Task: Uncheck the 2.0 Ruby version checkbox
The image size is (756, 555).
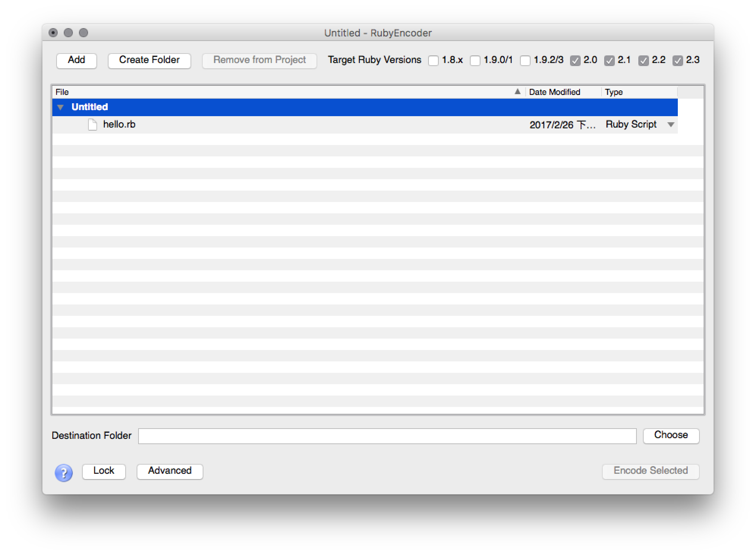Action: click(x=575, y=61)
